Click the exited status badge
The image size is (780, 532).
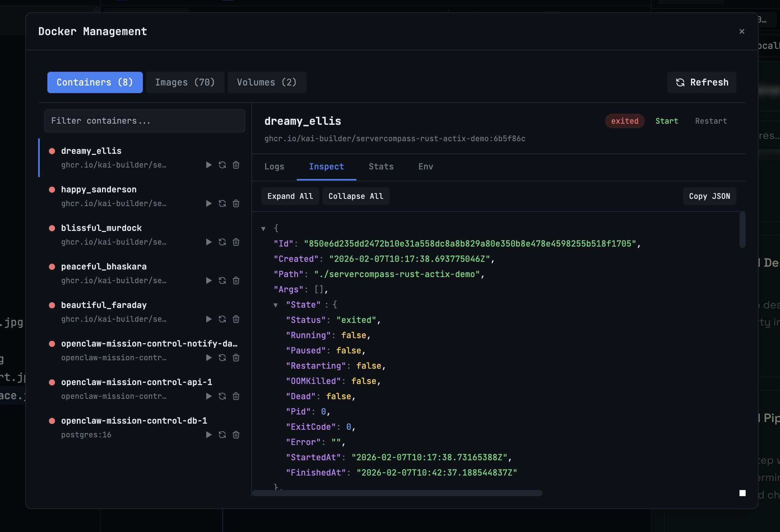(x=624, y=121)
